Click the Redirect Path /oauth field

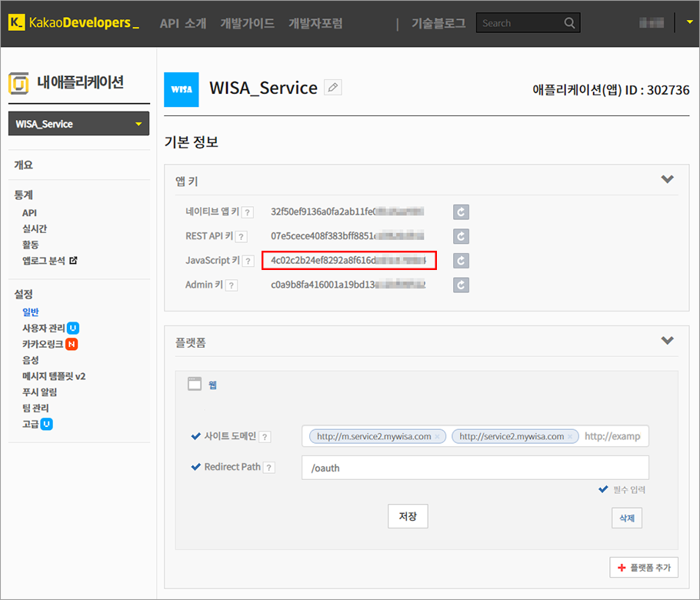[x=475, y=468]
